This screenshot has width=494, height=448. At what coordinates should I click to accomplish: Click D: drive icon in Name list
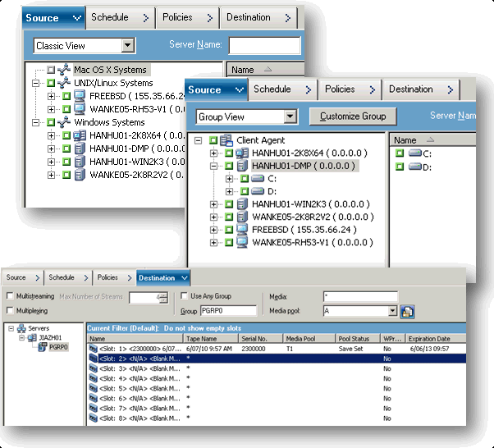(415, 167)
